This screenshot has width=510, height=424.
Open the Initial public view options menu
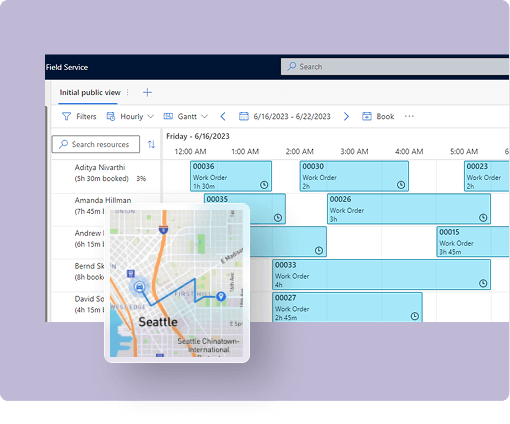pos(128,92)
